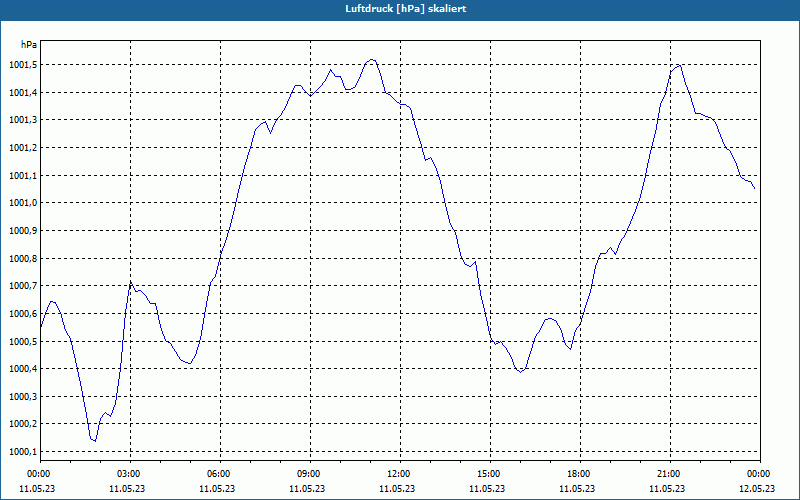The image size is (800, 500).
Task: Click the 12:00 time label
Action: point(398,474)
